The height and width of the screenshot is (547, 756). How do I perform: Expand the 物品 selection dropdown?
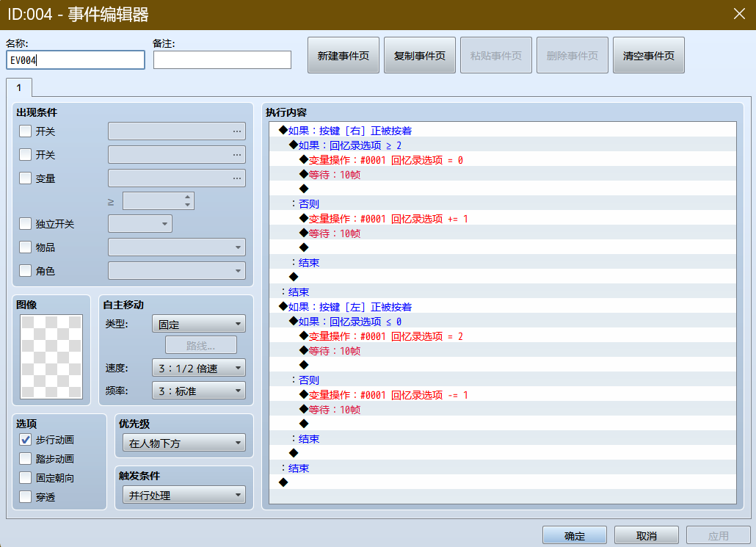coord(176,247)
